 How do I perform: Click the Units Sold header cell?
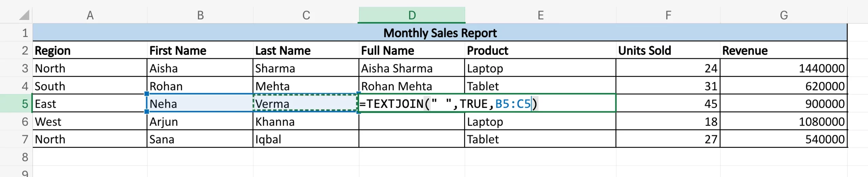[x=668, y=51]
